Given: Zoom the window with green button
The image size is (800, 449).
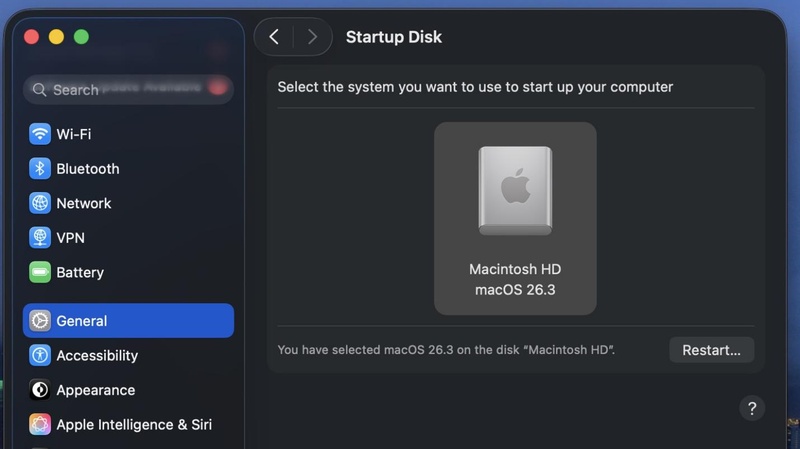Looking at the screenshot, I should click(x=81, y=37).
